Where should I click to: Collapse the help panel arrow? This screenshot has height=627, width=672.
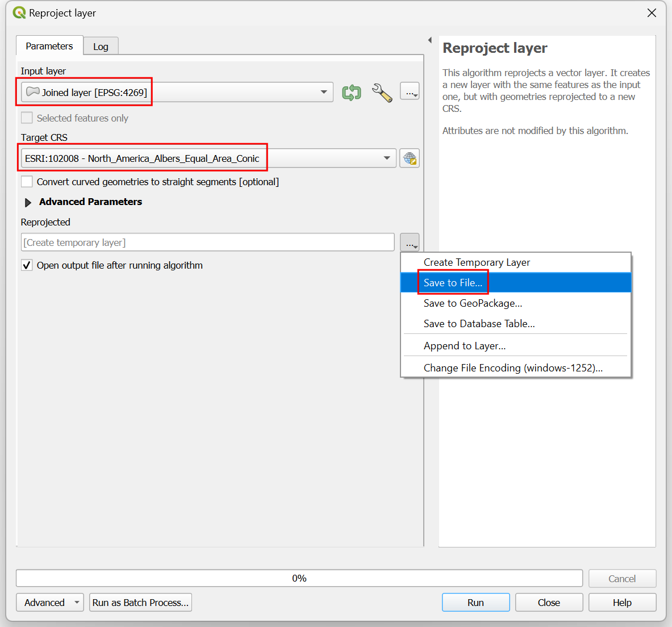tap(430, 40)
